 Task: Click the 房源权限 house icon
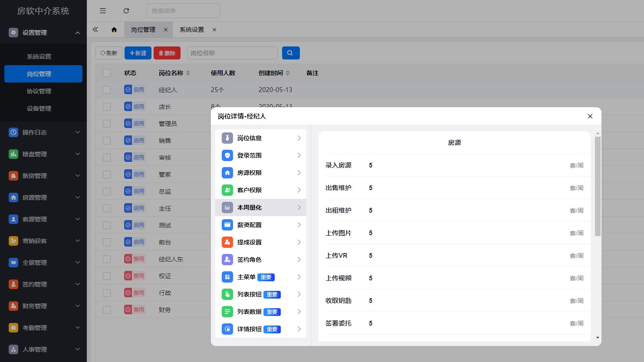(x=227, y=173)
